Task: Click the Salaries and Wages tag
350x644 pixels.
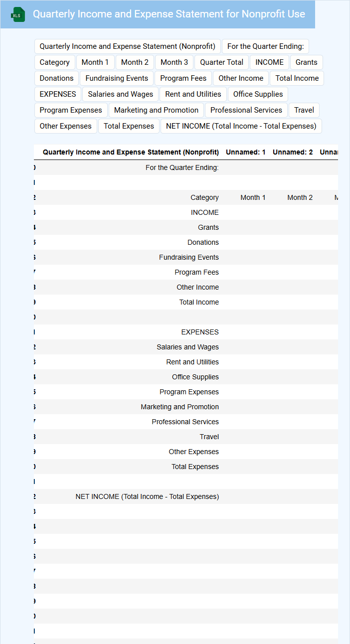Action: tap(121, 94)
